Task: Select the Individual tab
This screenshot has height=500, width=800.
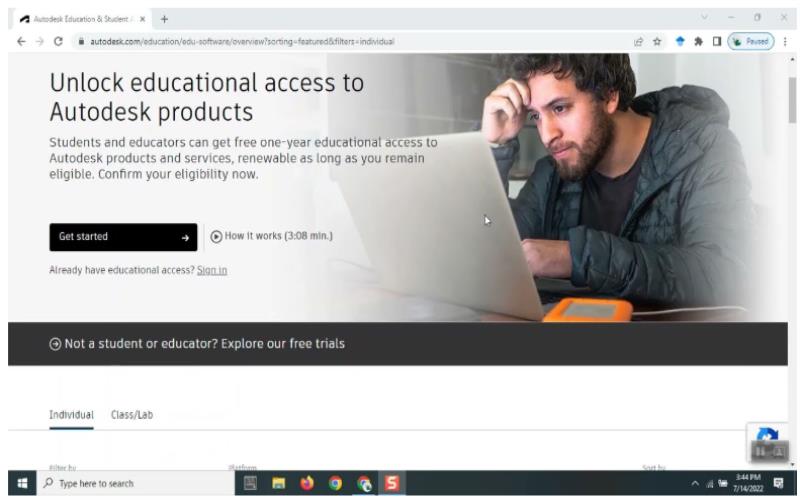Action: coord(71,415)
